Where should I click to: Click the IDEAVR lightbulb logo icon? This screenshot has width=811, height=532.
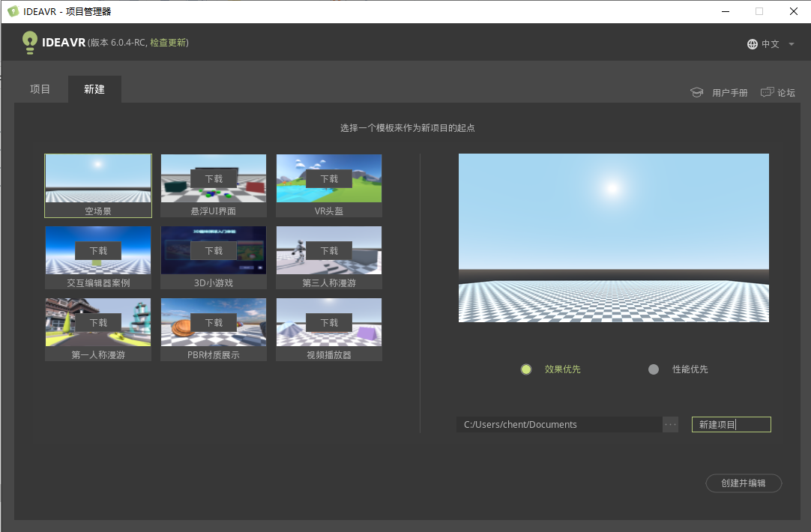pos(29,43)
